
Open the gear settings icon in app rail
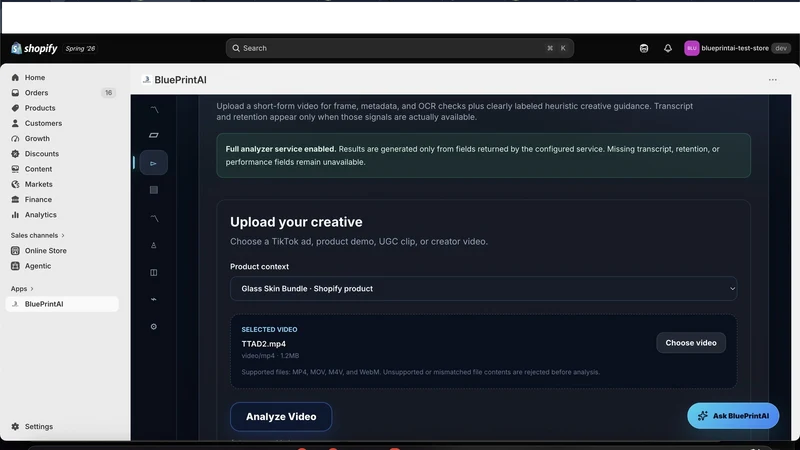[154, 327]
